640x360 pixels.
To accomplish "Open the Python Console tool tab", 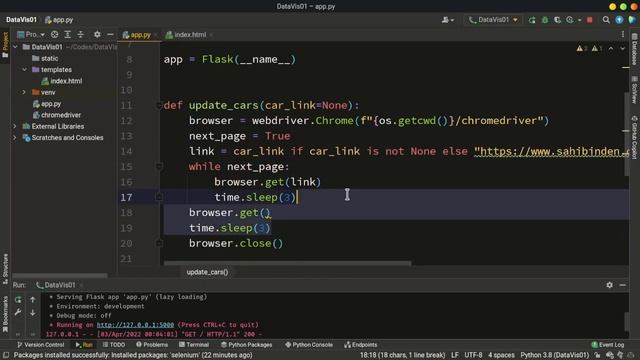I will (x=309, y=345).
